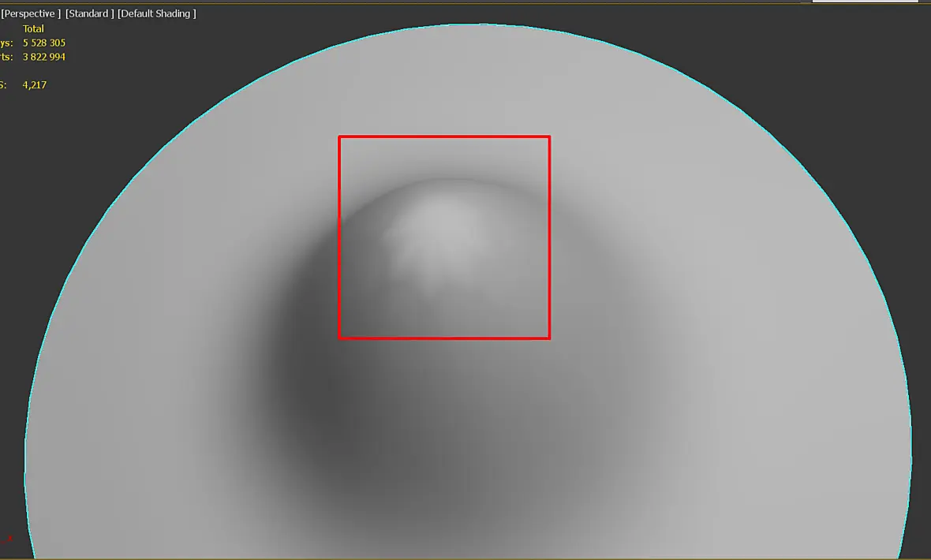Viewport: 931px width, 560px height.
Task: Open the [Perspective] viewport view menu
Action: [x=31, y=13]
